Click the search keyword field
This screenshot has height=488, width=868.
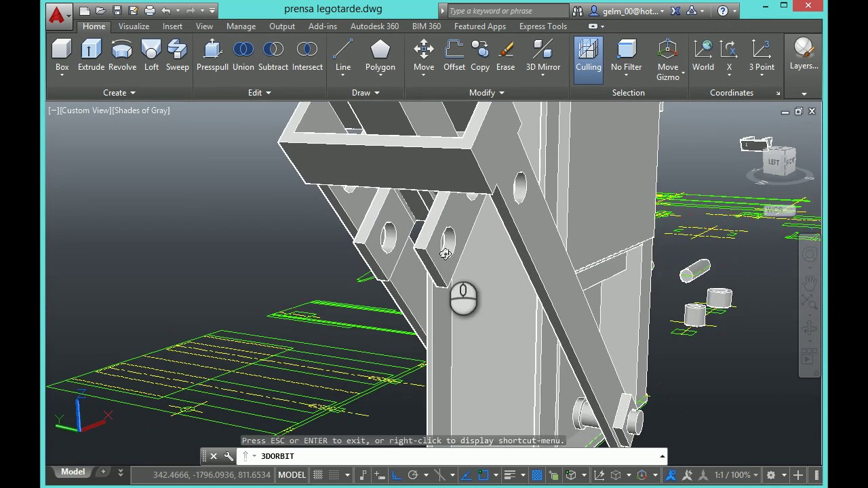coord(507,11)
